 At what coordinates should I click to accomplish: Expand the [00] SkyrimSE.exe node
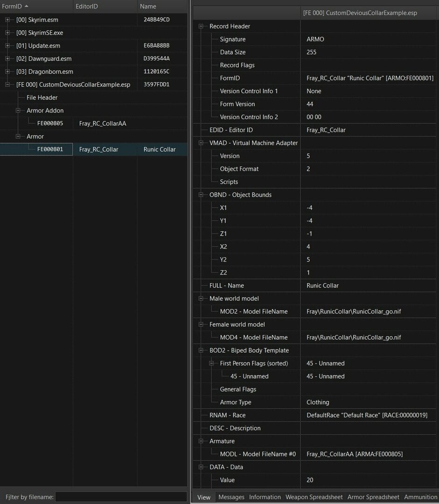(7, 33)
